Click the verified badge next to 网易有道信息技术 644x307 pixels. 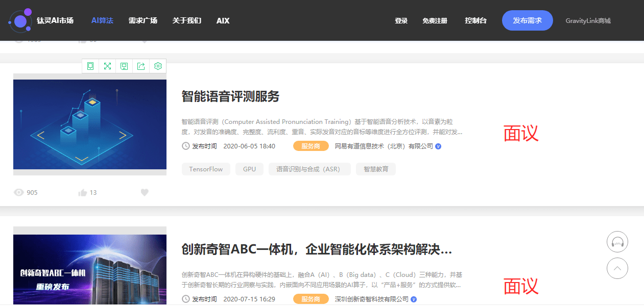click(x=438, y=146)
